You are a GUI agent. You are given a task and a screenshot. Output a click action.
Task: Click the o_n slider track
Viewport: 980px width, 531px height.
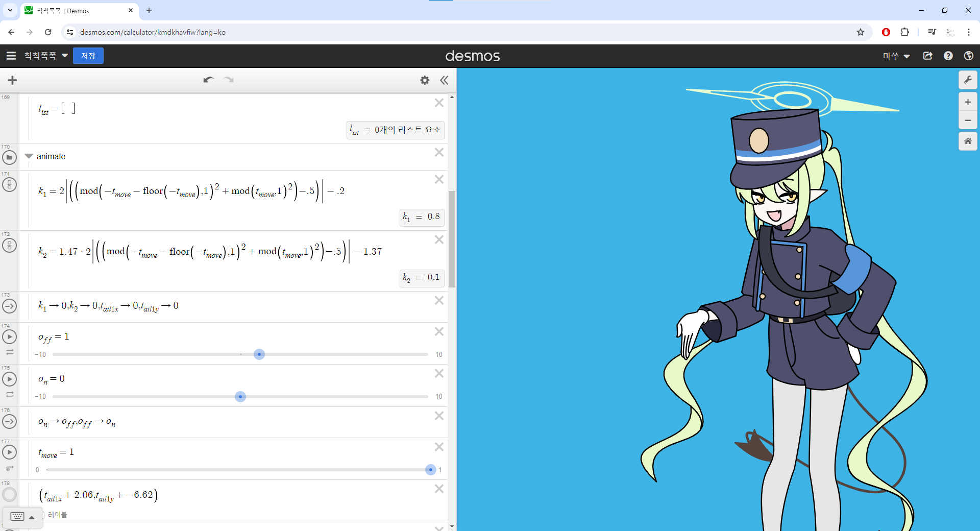[x=240, y=397]
